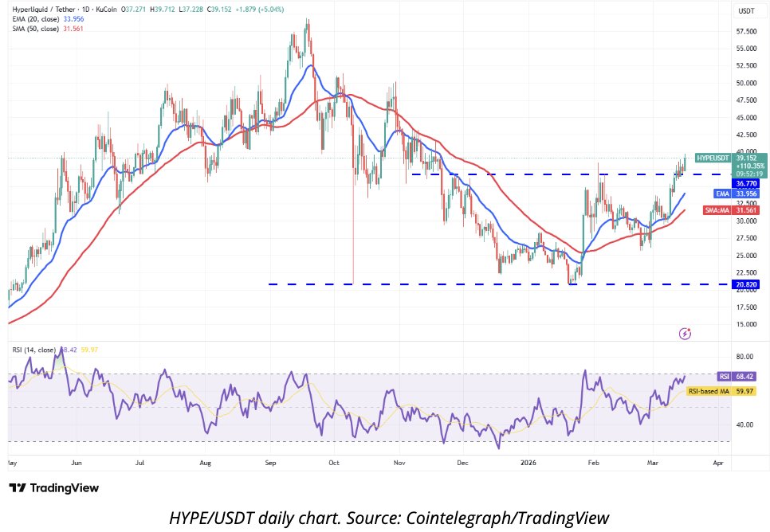Click the SMA:MA 31.561 axis label

(x=731, y=210)
